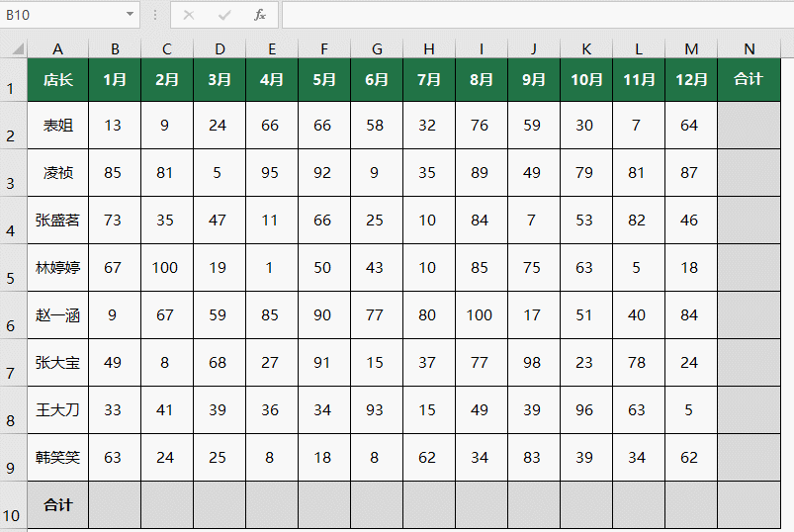Click the Select All corner triangle

[x=18, y=49]
